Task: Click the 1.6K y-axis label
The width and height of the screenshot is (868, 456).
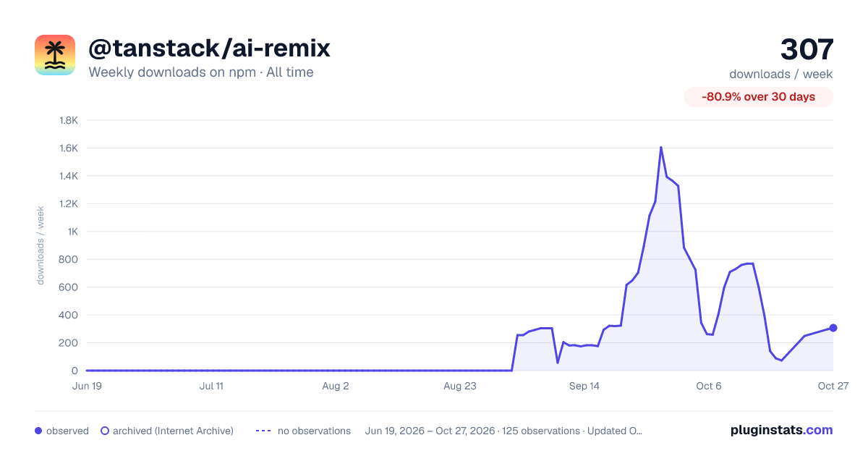Action: click(x=68, y=148)
